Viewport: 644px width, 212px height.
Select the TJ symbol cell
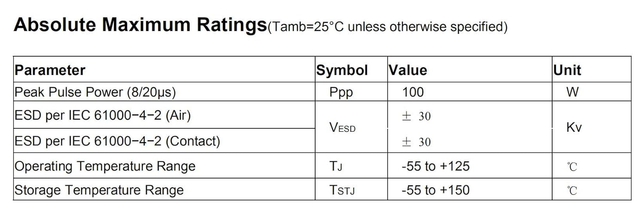[x=336, y=167]
